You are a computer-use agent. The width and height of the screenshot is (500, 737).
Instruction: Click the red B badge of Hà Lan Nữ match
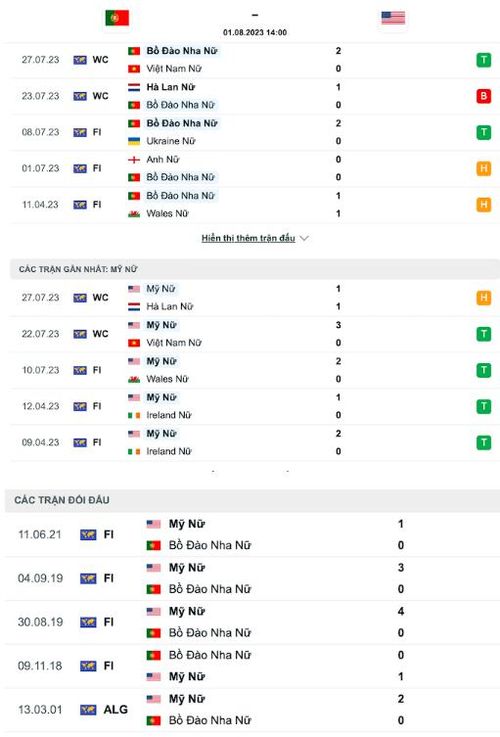(484, 96)
